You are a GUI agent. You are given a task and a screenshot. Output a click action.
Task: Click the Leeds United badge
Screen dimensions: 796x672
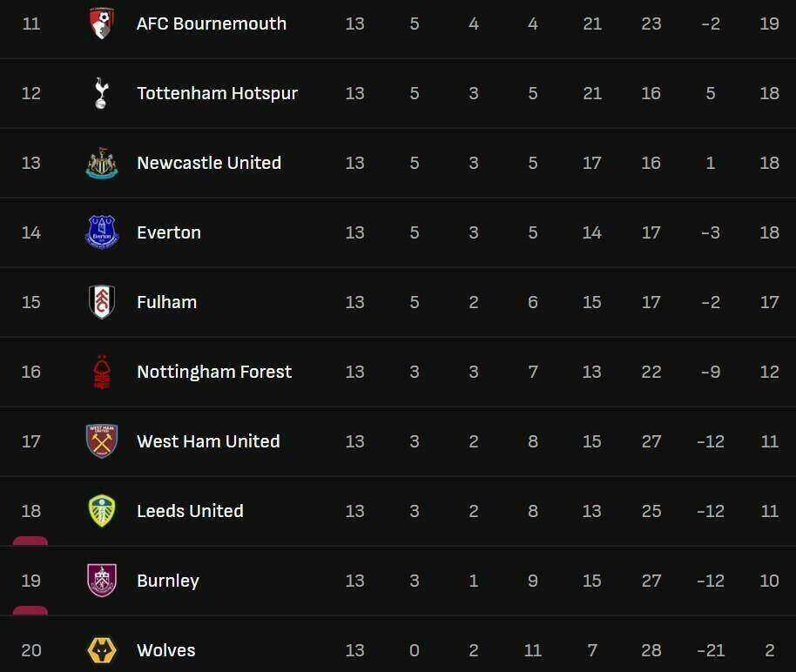[102, 511]
